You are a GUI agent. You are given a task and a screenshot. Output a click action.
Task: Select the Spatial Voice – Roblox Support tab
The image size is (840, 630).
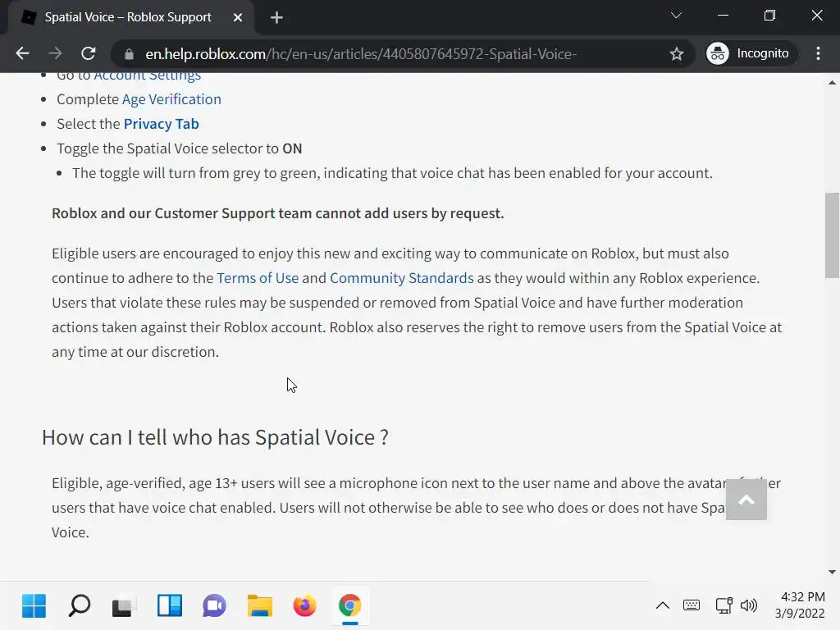tap(128, 17)
